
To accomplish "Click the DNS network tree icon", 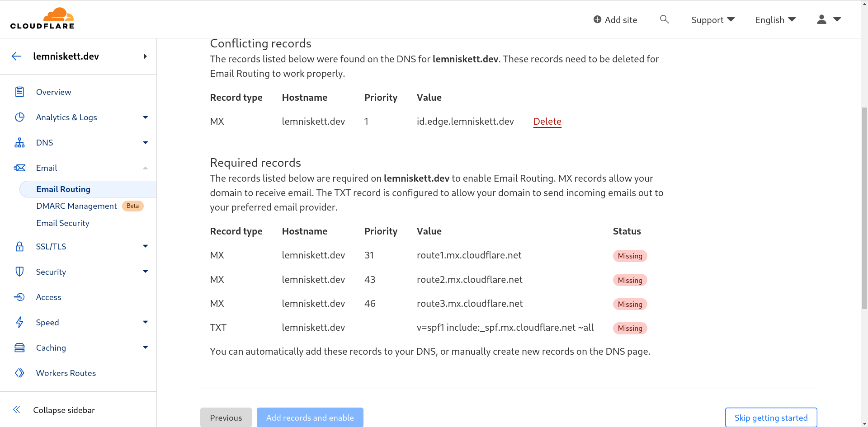I will click(19, 142).
